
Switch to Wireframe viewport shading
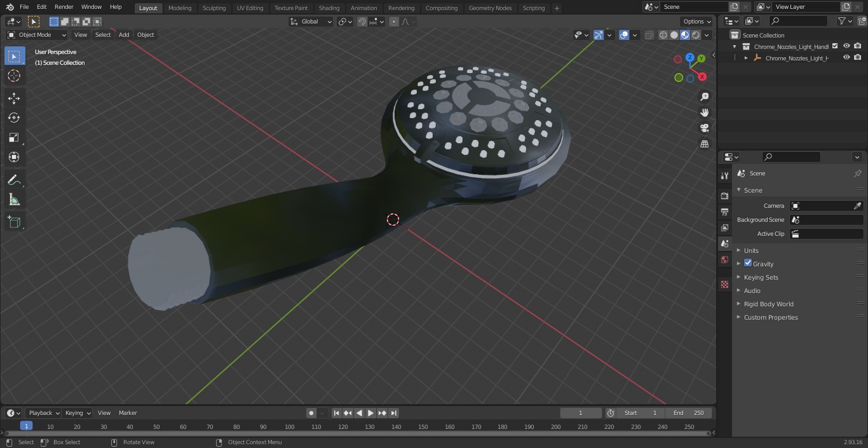(663, 35)
